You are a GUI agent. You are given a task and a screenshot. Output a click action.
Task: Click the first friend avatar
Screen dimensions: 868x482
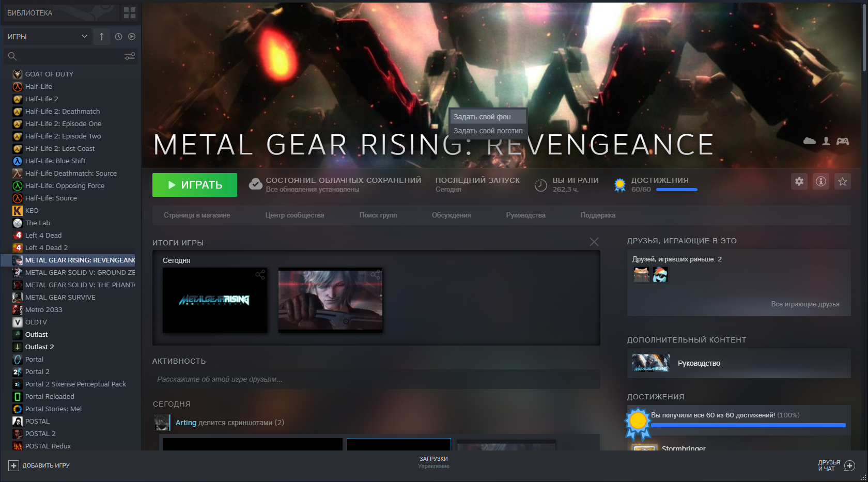pos(642,274)
